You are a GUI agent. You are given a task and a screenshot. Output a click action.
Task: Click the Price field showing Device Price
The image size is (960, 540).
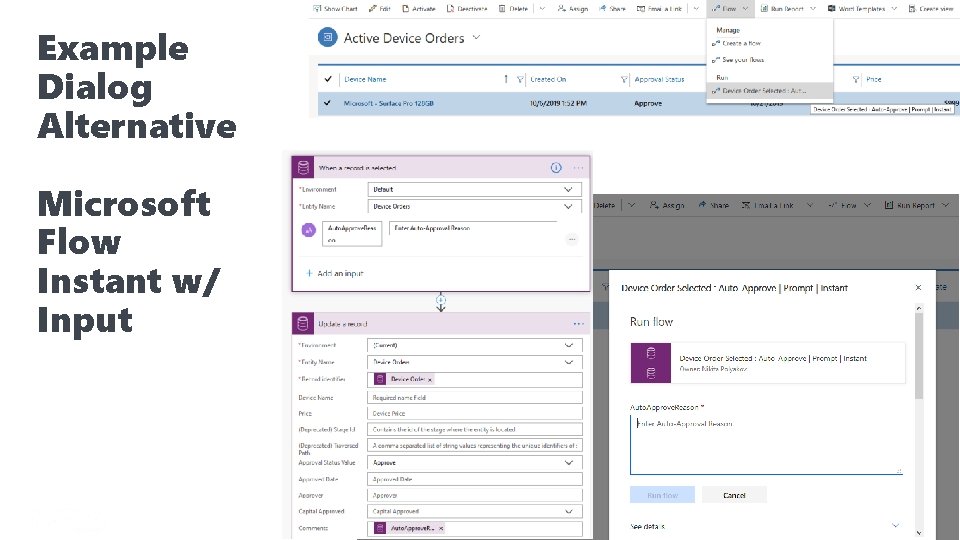(474, 413)
